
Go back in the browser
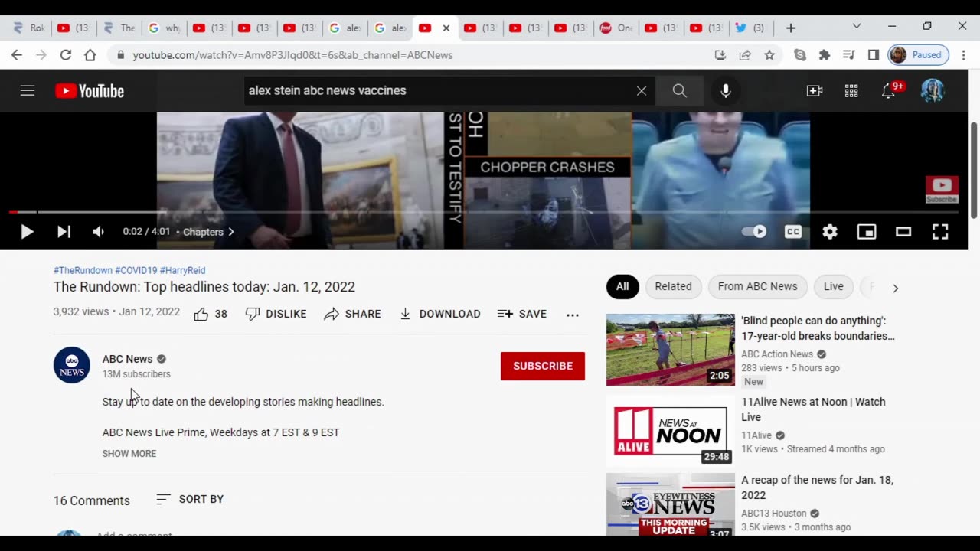pyautogui.click(x=17, y=55)
